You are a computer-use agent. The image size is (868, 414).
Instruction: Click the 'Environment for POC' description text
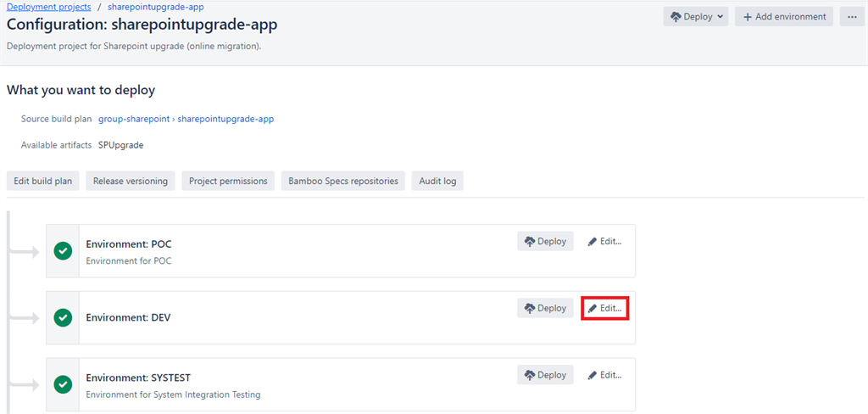point(129,261)
